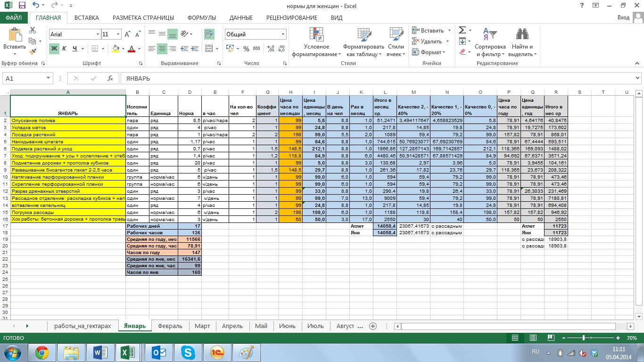The image size is (644, 362).
Task: Click the Clear eraser icon
Action: pos(462,52)
